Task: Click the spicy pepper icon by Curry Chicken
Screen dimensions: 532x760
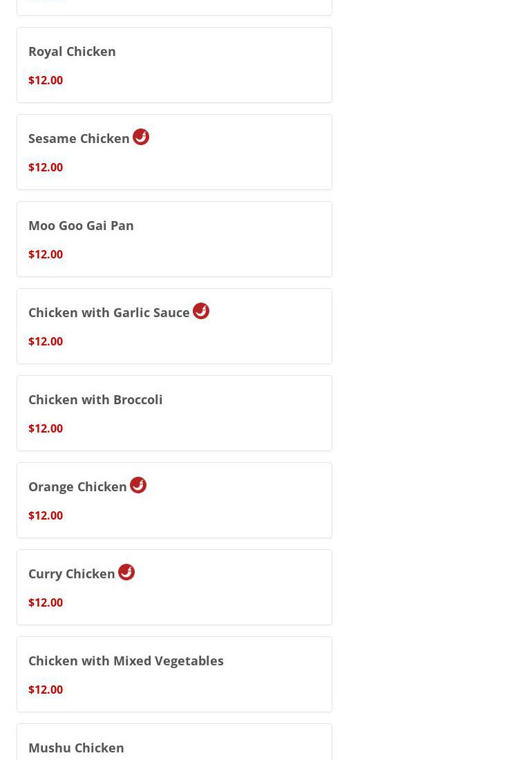Action: 126,572
